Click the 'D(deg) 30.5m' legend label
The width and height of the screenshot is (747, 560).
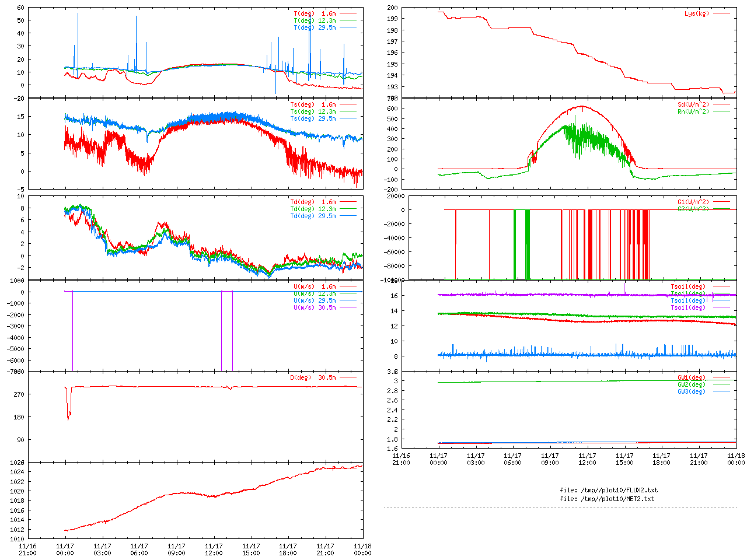313,378
